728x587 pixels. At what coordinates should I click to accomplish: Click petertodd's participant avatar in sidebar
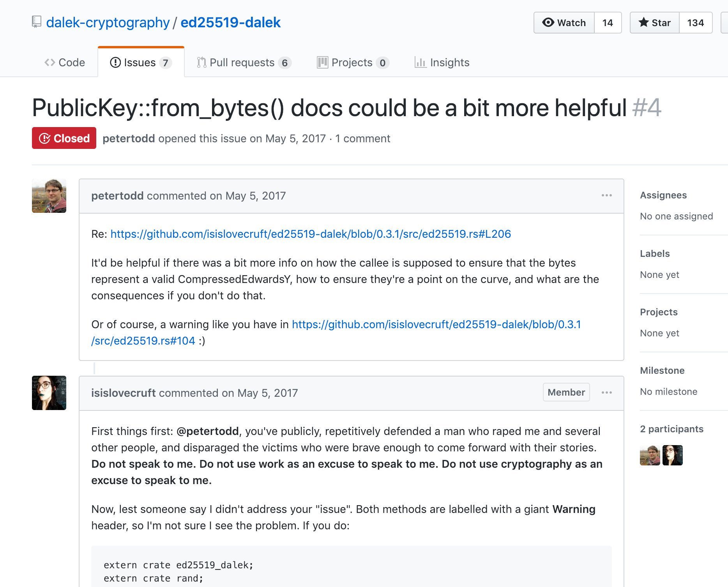650,455
